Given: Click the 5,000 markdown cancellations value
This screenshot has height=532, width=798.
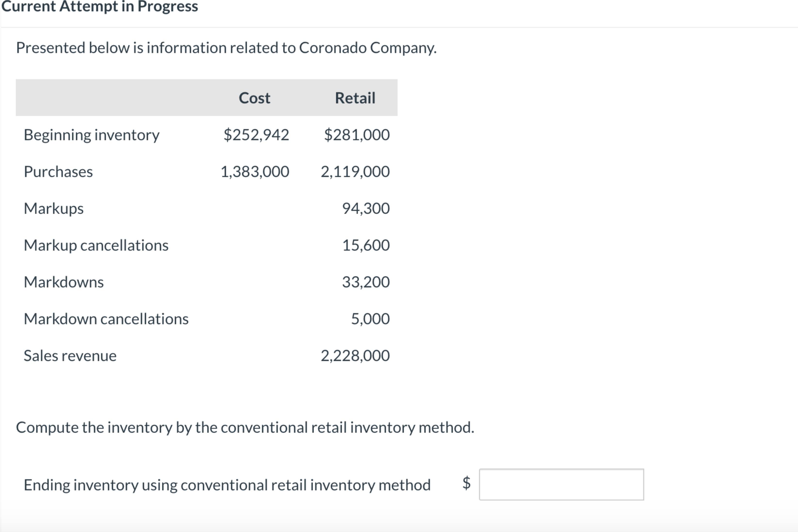Looking at the screenshot, I should (370, 319).
